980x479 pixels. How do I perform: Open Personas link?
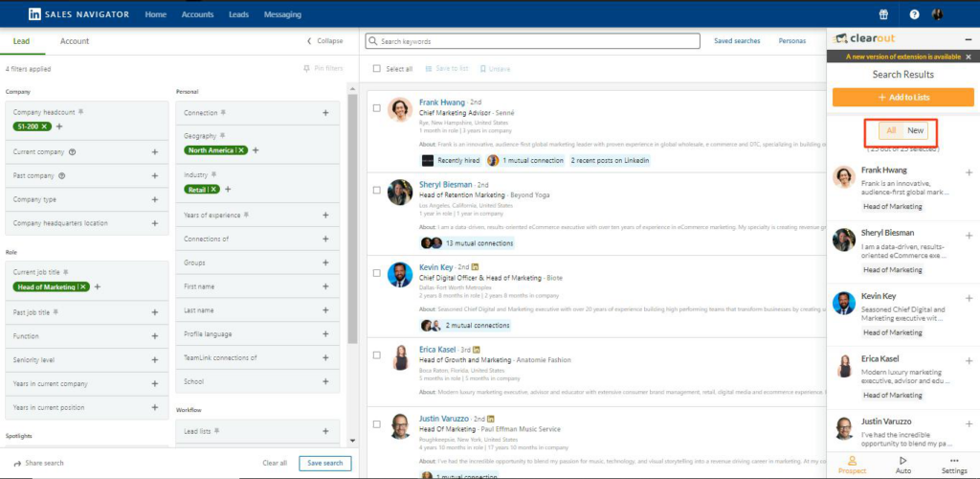coord(791,41)
